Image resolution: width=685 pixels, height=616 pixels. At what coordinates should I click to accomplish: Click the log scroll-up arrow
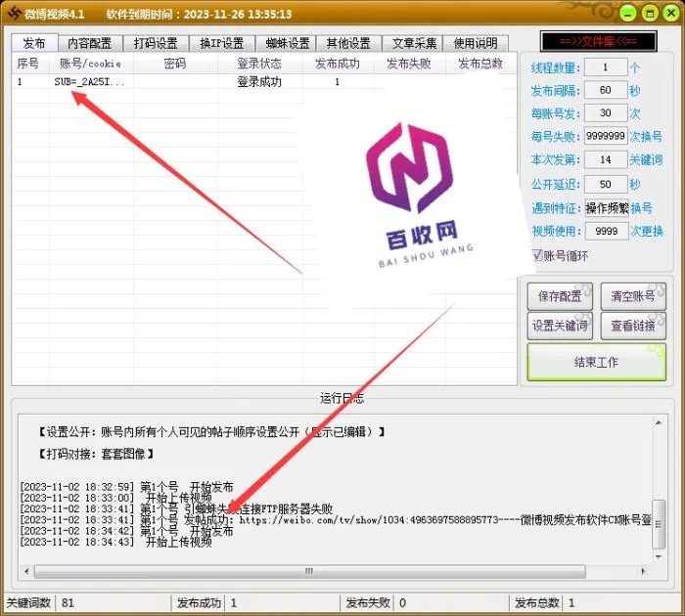click(x=659, y=422)
